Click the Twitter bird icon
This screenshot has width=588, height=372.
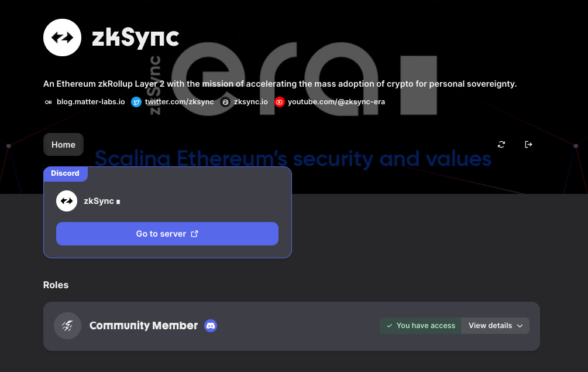pos(136,102)
